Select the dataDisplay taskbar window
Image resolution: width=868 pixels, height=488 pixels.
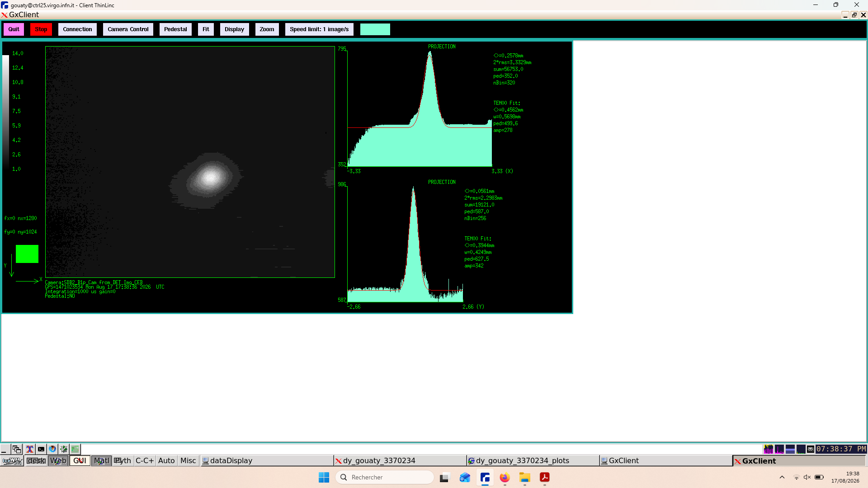266,461
